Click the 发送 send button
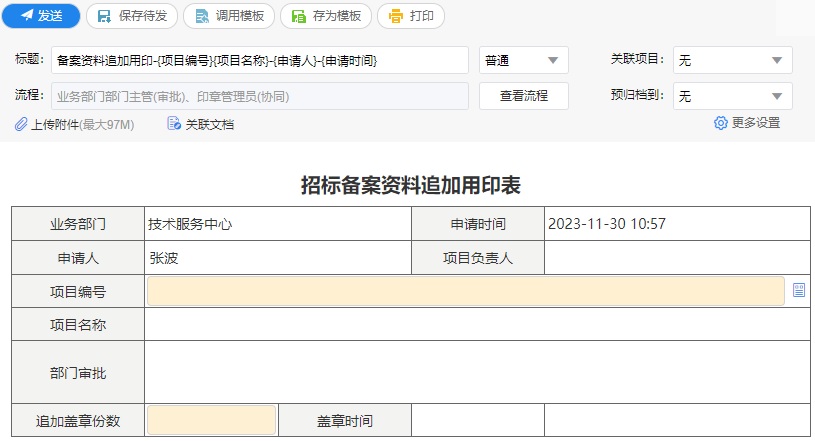This screenshot has width=815, height=441. coord(41,16)
